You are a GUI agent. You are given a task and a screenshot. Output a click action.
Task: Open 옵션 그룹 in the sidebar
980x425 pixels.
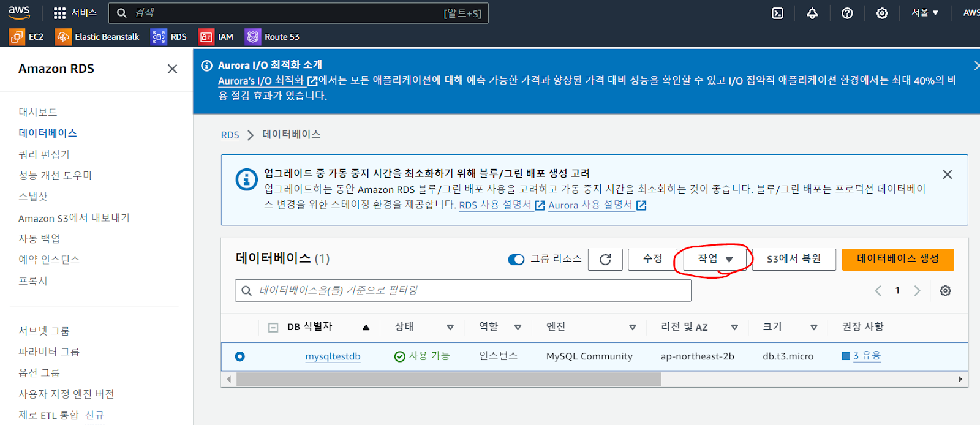coord(39,372)
